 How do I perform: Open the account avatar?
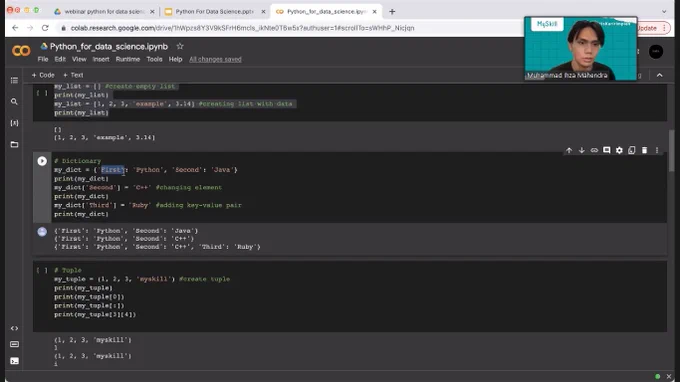(656, 52)
